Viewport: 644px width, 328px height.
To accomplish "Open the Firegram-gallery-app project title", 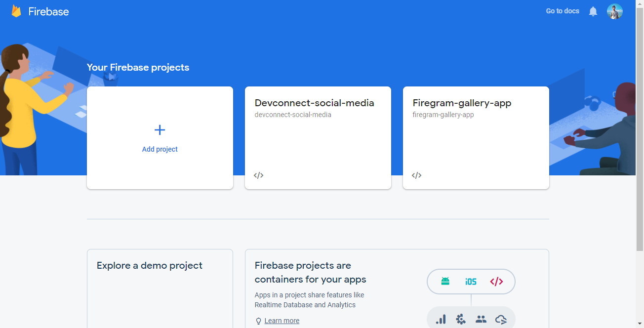I will 462,103.
